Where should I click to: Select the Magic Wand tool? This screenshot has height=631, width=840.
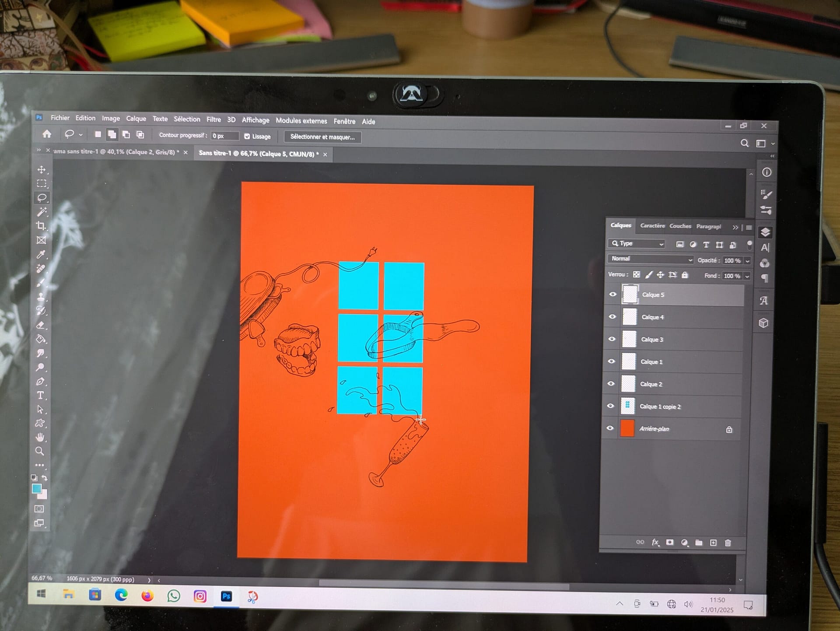[42, 212]
